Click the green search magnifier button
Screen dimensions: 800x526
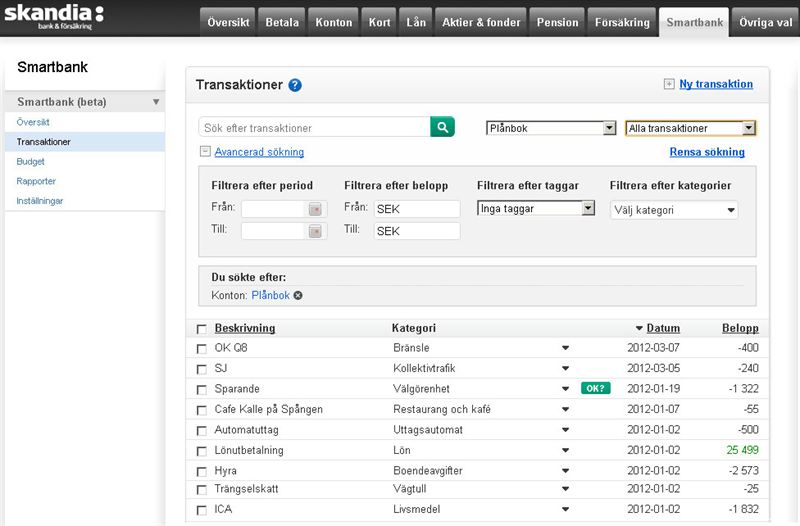point(442,127)
